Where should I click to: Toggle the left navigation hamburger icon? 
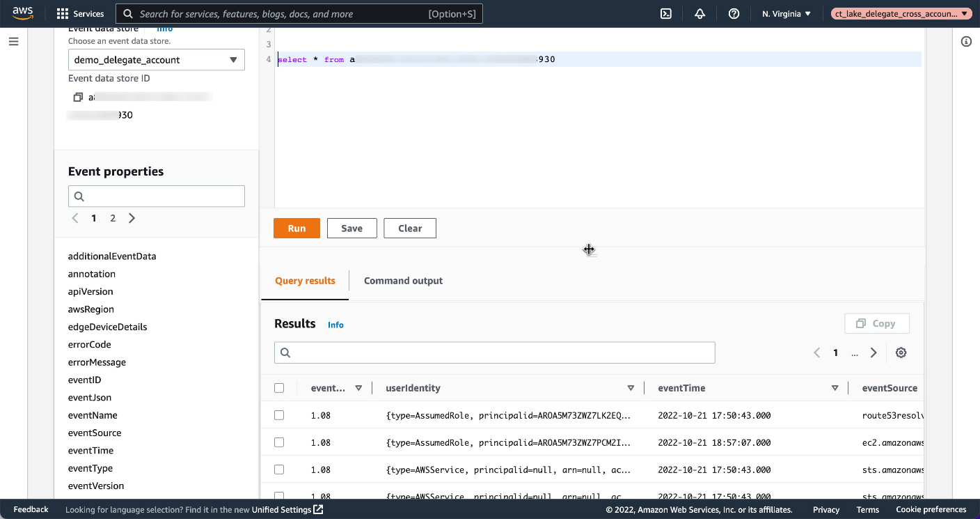13,41
